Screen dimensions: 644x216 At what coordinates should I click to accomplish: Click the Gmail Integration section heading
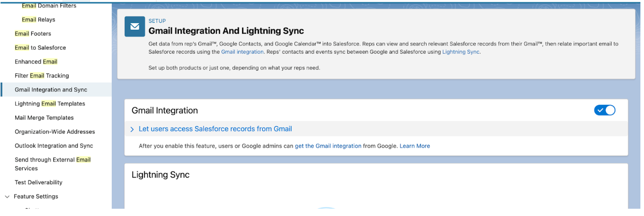(165, 110)
